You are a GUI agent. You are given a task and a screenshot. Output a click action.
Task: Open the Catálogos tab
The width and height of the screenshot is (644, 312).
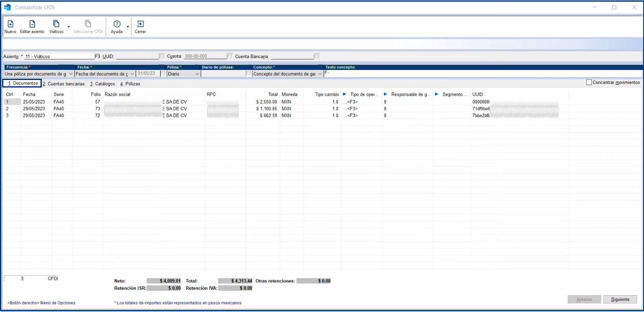(x=102, y=84)
